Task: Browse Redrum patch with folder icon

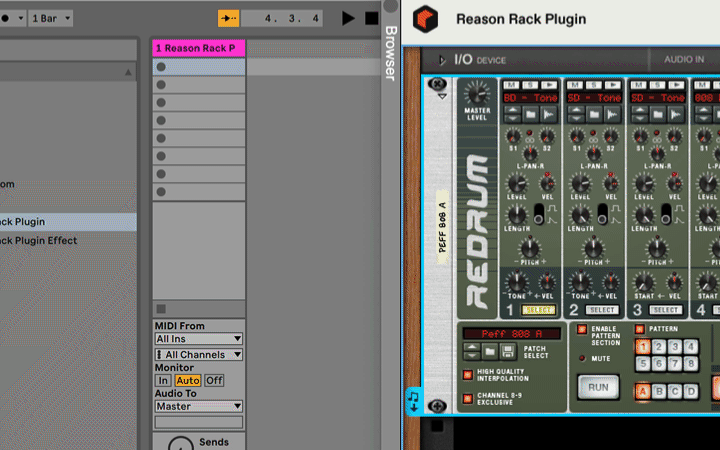Action: click(x=490, y=351)
